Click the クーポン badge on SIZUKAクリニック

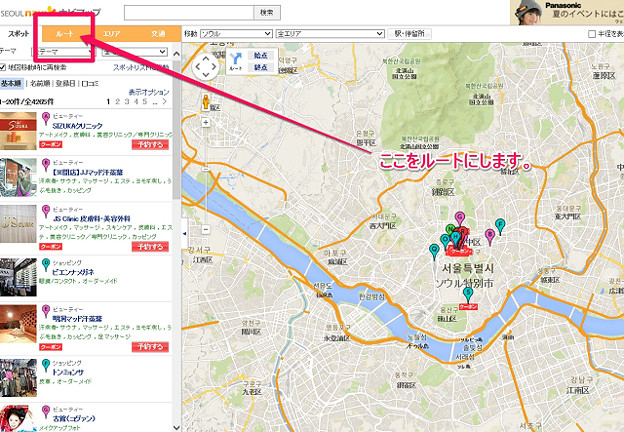51,144
